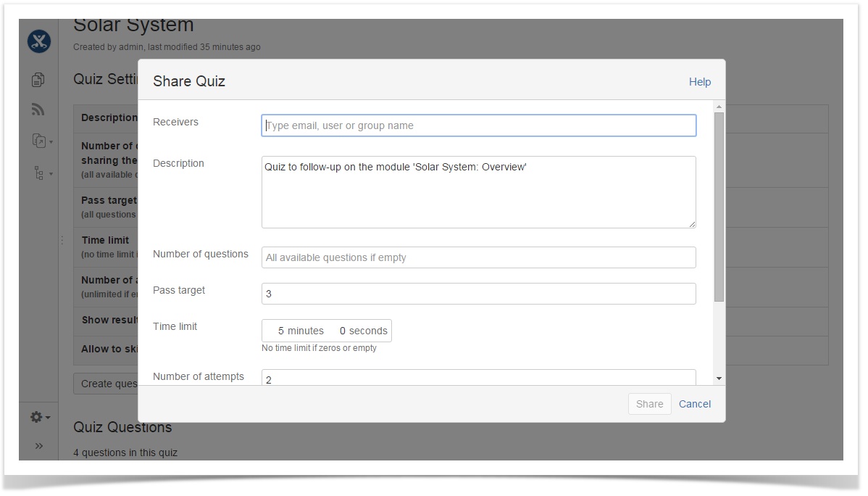
Task: Click into the Description text area
Action: point(478,192)
